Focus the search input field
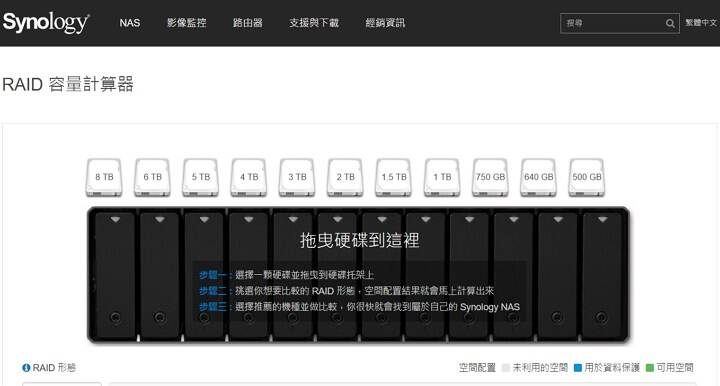The width and height of the screenshot is (720, 386). (613, 23)
